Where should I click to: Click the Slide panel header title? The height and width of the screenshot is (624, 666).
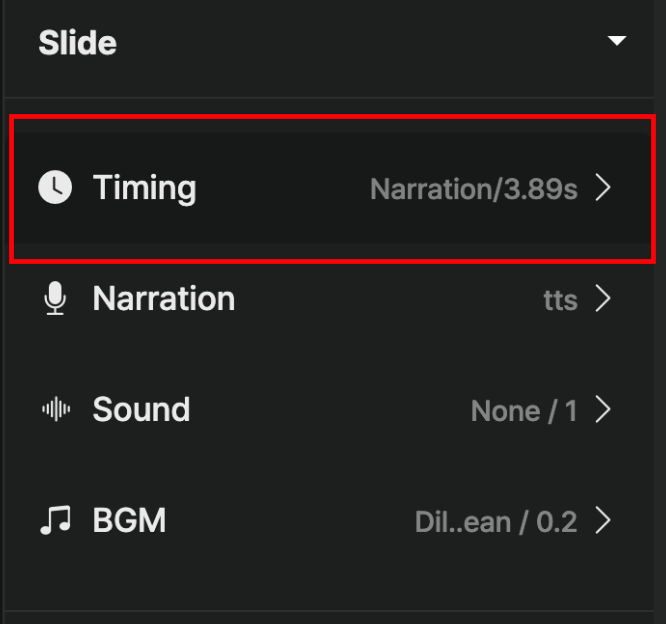pos(78,42)
